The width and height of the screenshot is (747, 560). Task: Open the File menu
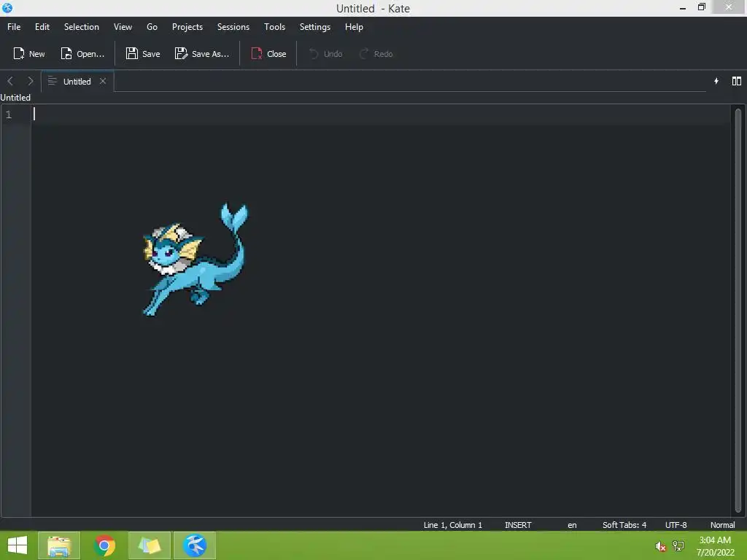(14, 27)
